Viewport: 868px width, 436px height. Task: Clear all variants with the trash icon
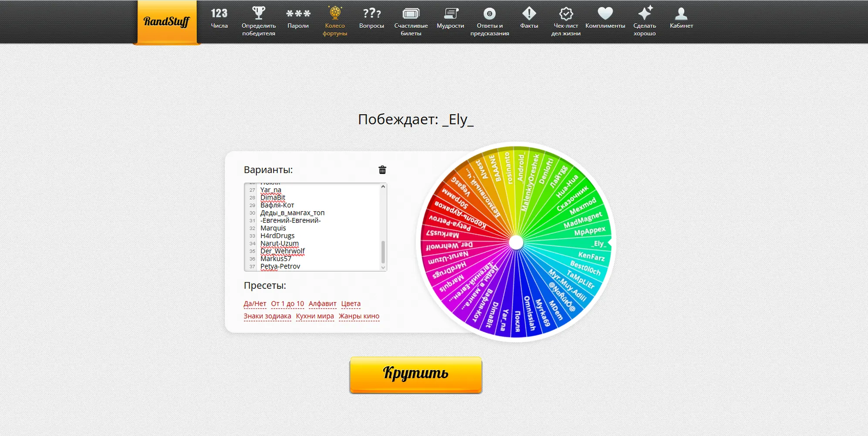pos(382,170)
